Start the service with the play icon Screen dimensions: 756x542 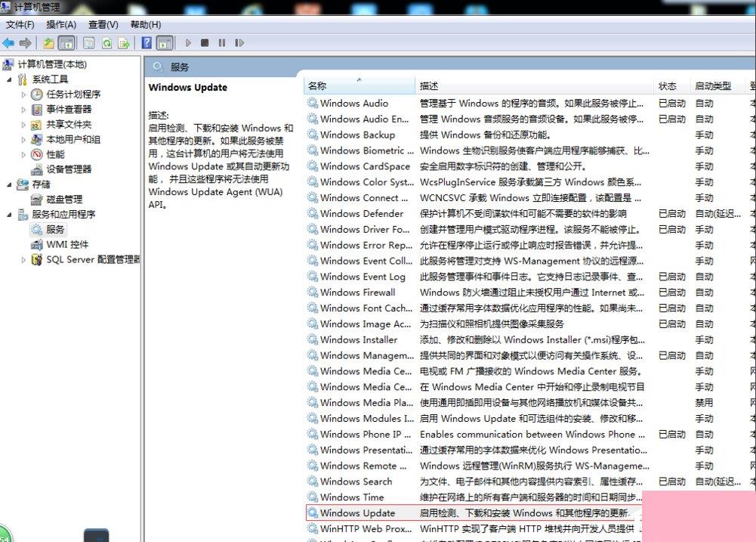(x=188, y=43)
